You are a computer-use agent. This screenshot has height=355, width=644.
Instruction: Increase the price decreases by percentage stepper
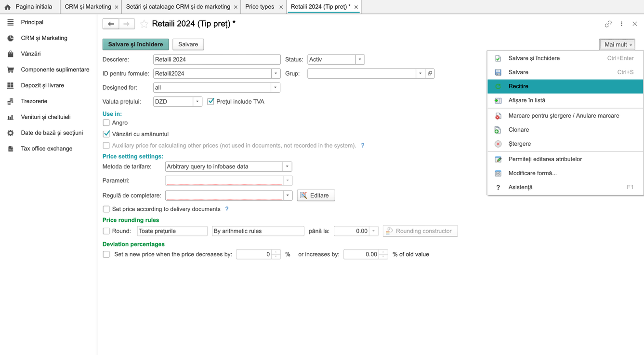click(x=276, y=252)
